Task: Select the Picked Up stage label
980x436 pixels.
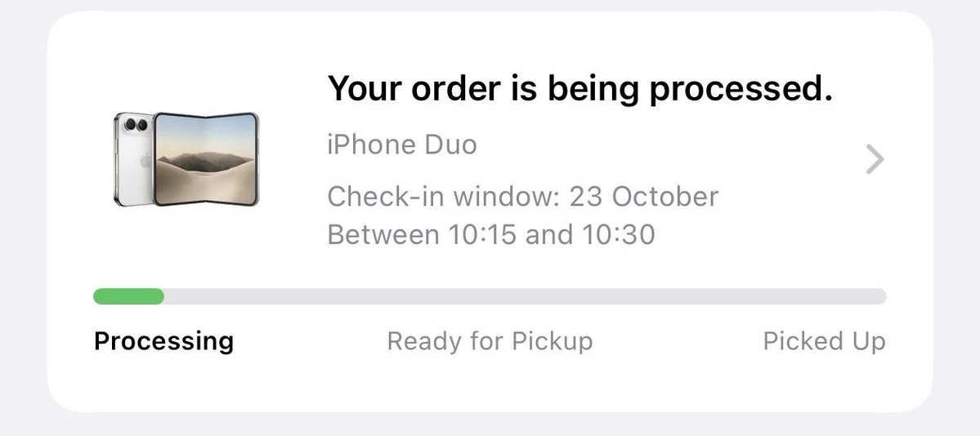Action: [825, 341]
